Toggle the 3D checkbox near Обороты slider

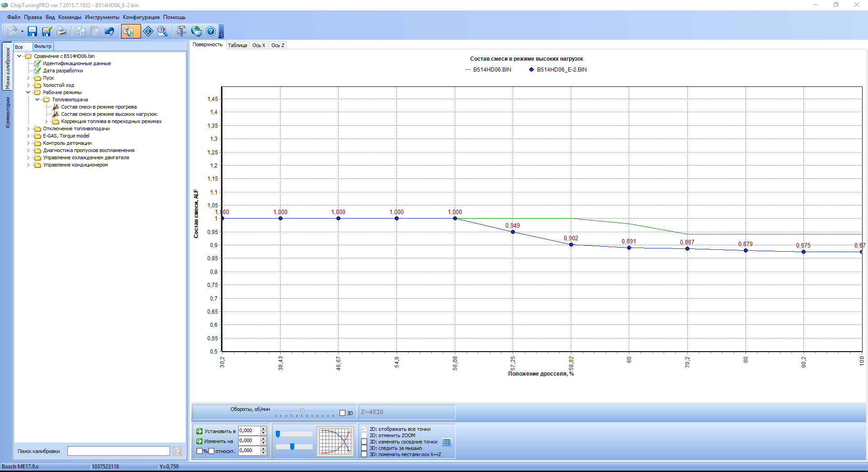(x=343, y=413)
